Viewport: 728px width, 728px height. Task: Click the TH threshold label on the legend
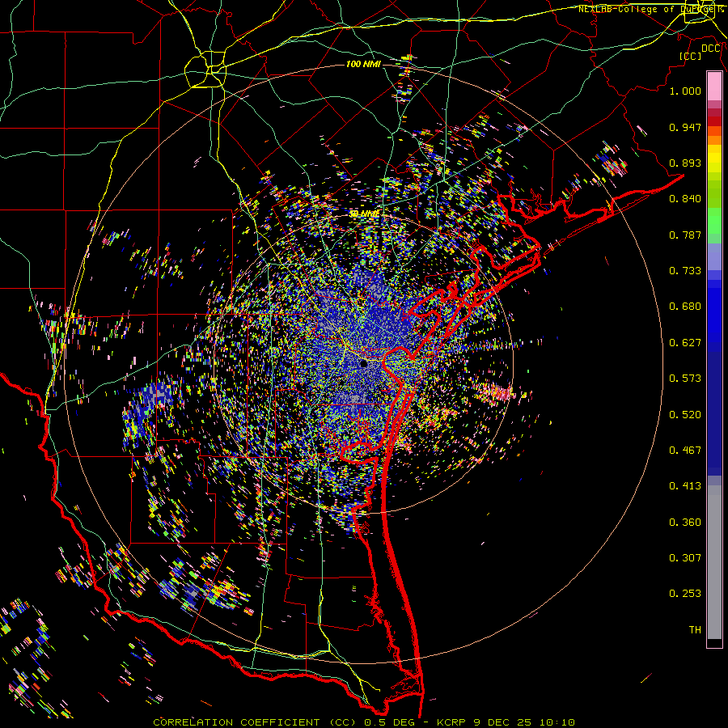[695, 630]
